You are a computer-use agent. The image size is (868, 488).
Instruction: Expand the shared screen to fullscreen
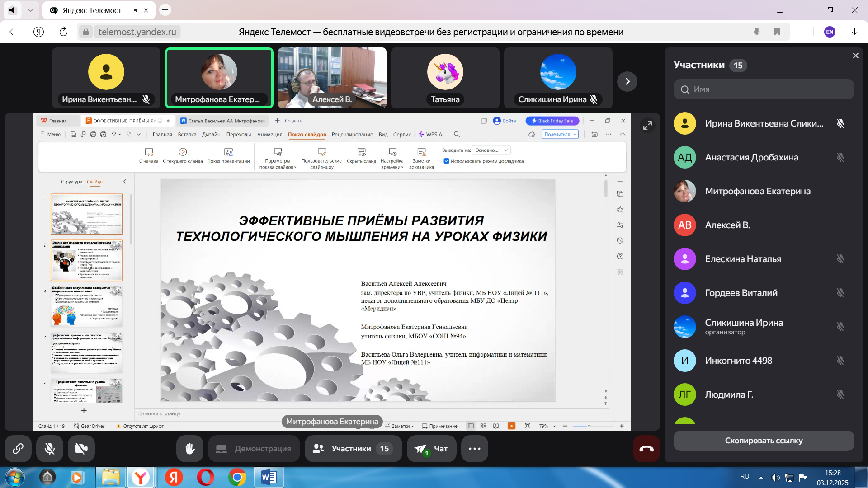(x=647, y=126)
